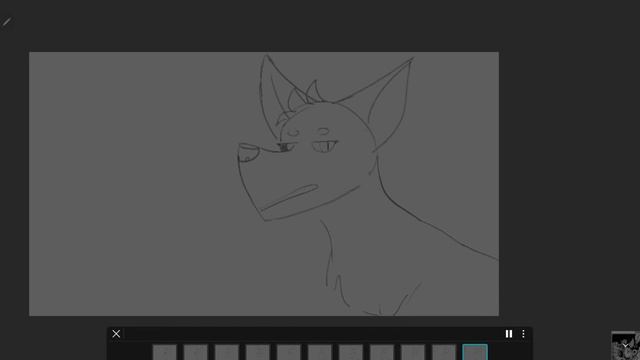Screen dimensions: 640x360
Task: Select the ninth frame thumbnail in timeline
Action: [413, 352]
